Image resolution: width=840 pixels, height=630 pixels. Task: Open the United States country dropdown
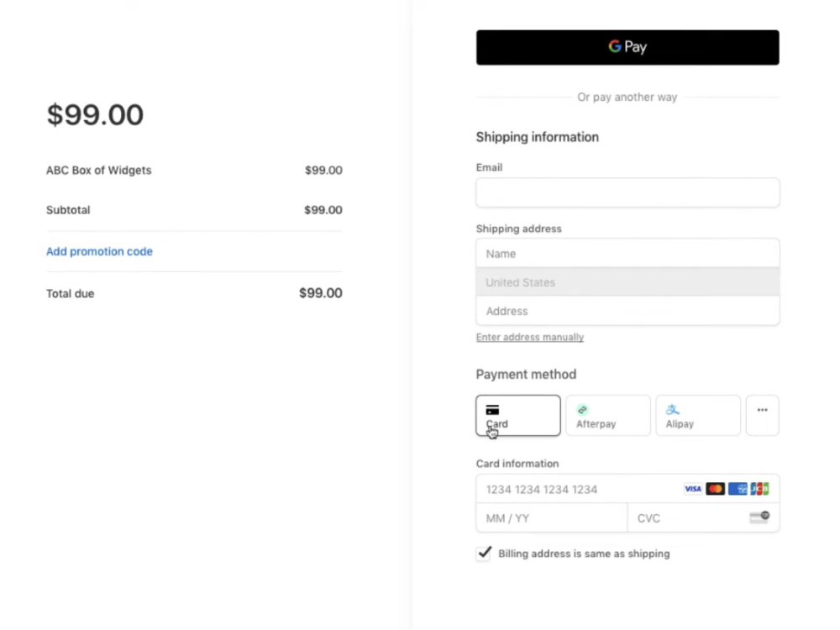[x=627, y=282]
